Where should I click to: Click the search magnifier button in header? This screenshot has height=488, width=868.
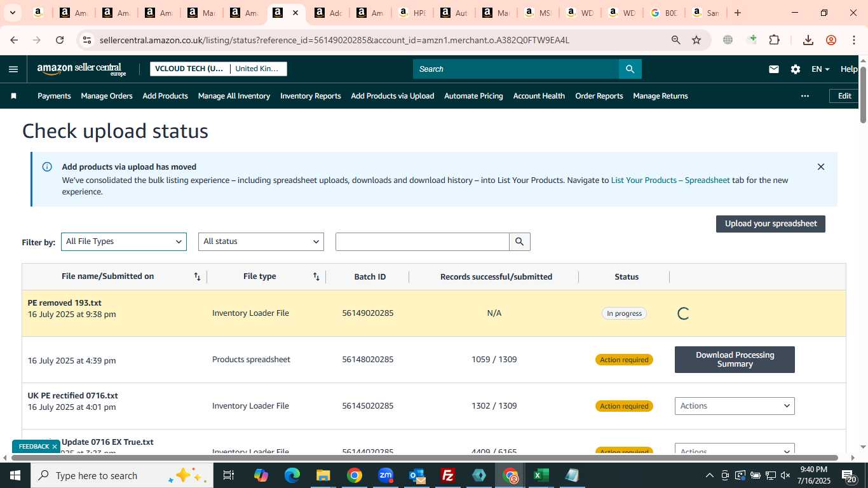click(630, 69)
